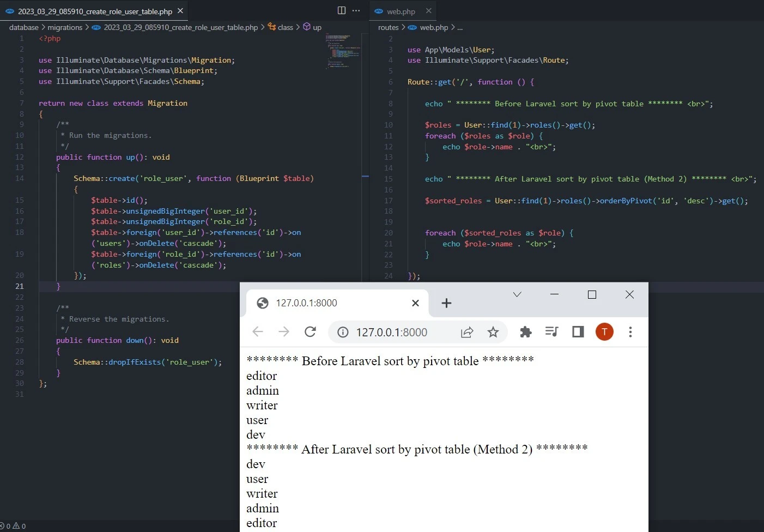View site information icon in address bar

tap(343, 332)
